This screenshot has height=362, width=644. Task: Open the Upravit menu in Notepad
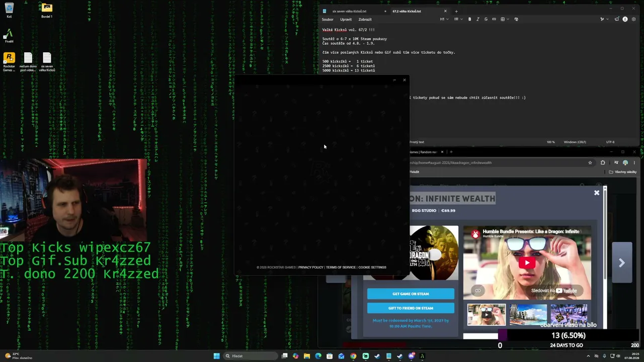(346, 19)
